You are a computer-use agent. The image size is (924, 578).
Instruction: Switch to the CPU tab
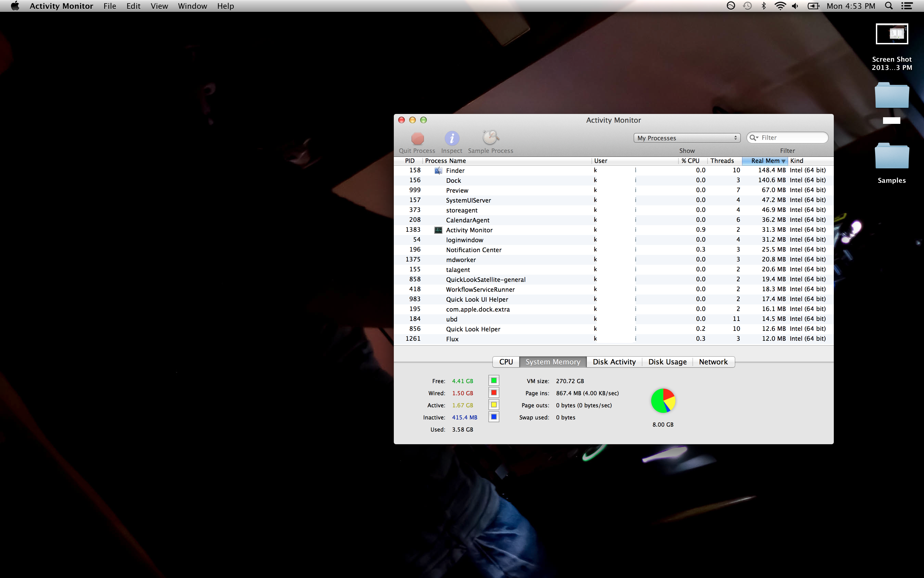[x=506, y=362]
